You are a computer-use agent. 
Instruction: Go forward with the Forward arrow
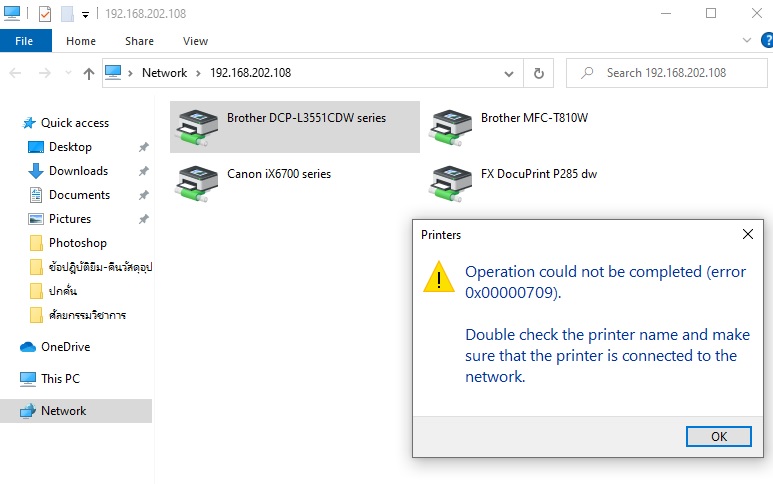[44, 73]
